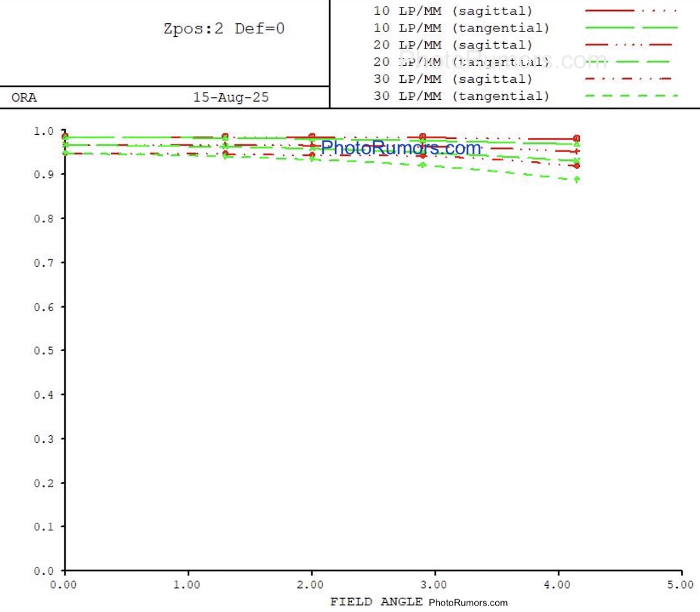Click the 2.00 tick label on the horizontal axis
The width and height of the screenshot is (700, 612).
point(310,585)
